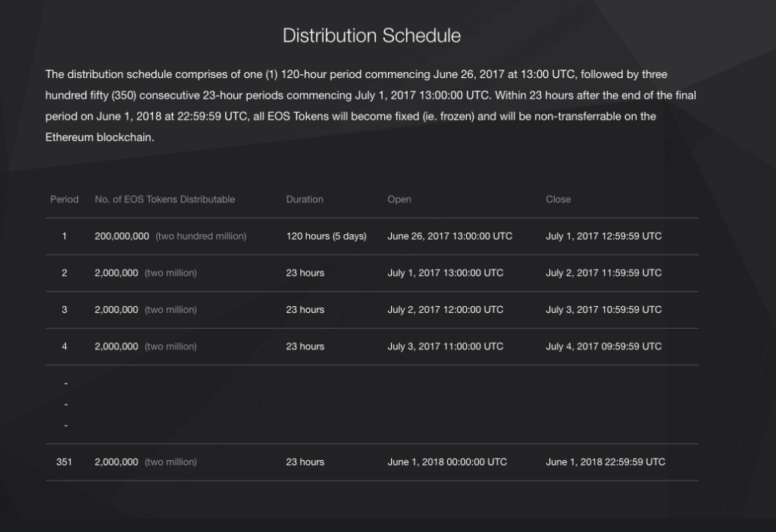Image resolution: width=776 pixels, height=532 pixels.
Task: Click the Open column header
Action: [x=399, y=199]
